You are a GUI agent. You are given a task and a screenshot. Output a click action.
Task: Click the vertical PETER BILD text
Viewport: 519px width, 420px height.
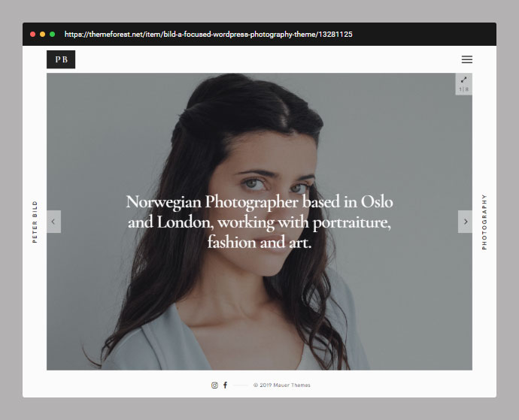[35, 222]
